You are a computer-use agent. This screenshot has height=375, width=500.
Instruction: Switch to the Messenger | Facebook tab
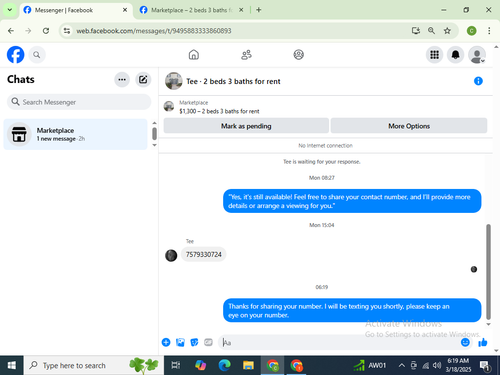pyautogui.click(x=75, y=10)
